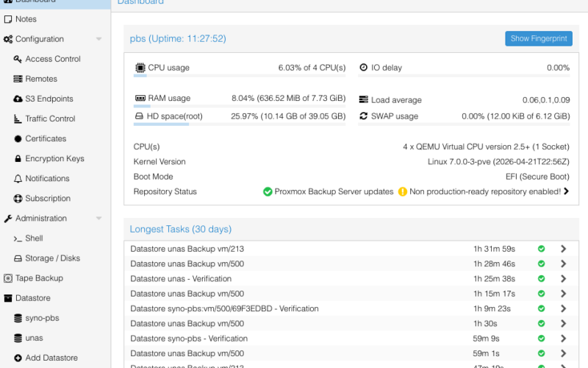
Task: Click the Tape Backup icon
Action: [8, 278]
